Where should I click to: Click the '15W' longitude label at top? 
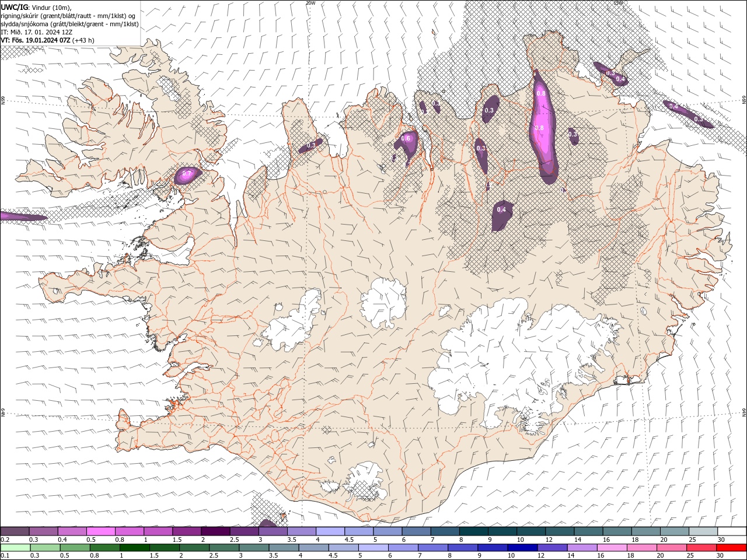(x=618, y=3)
